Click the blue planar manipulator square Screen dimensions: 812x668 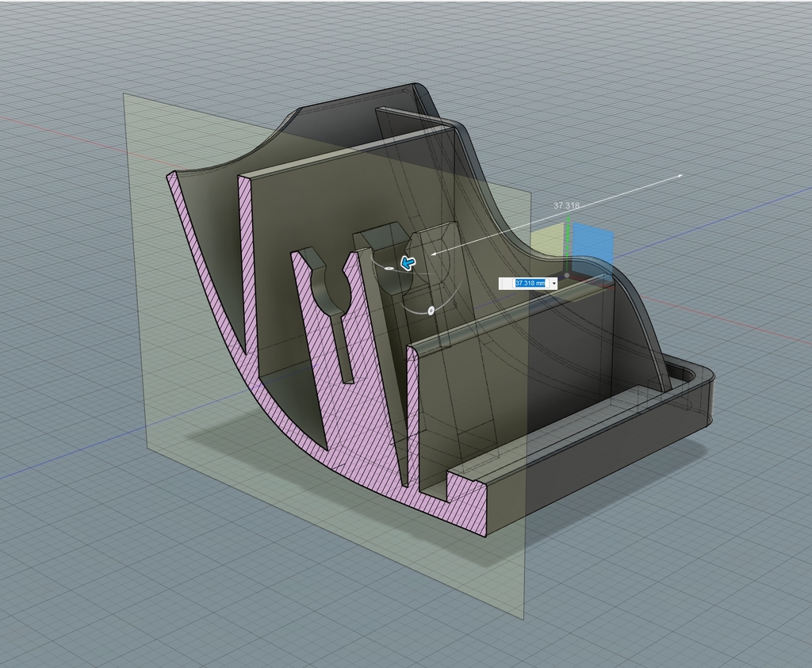(x=592, y=243)
